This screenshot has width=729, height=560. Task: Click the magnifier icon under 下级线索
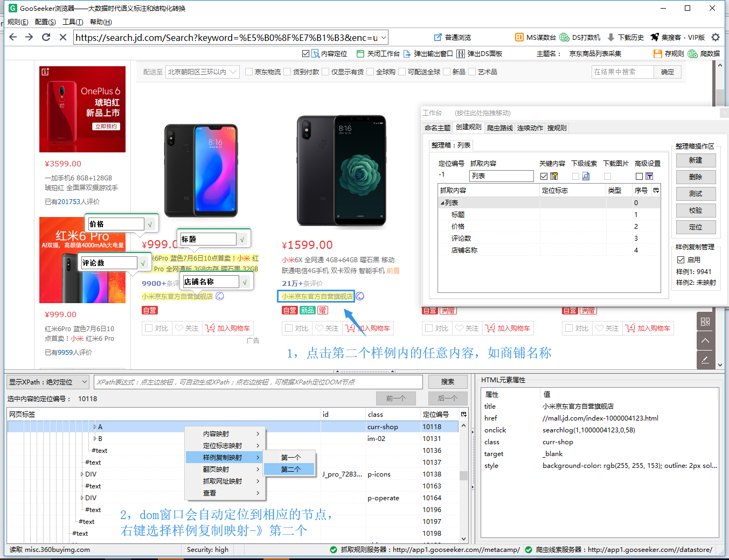pos(586,176)
